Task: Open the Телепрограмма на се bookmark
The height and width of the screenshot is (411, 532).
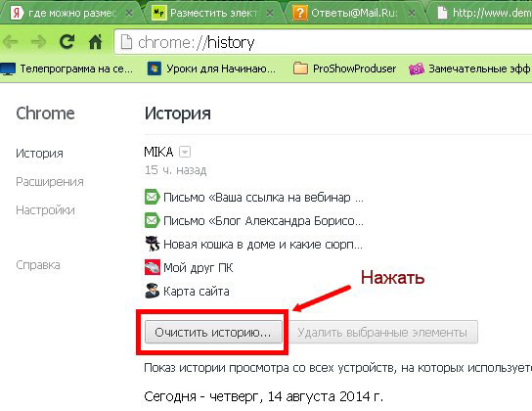Action: click(x=66, y=68)
